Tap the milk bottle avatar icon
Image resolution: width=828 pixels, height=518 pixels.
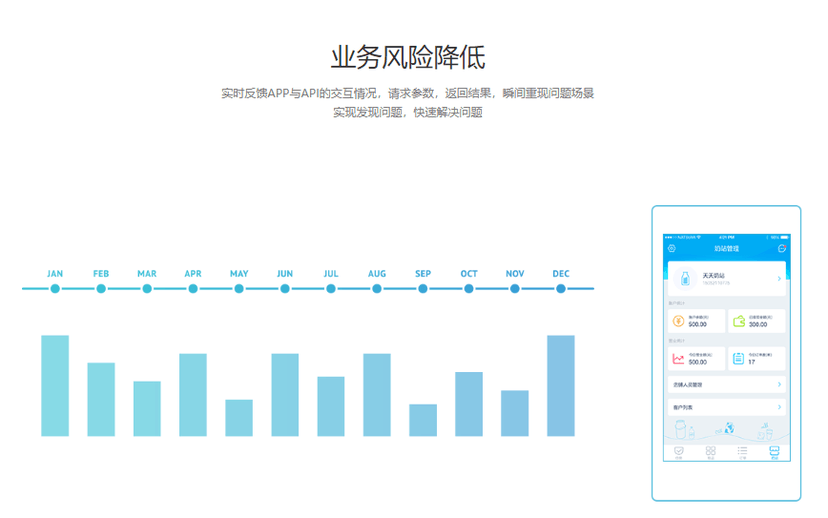coord(685,278)
